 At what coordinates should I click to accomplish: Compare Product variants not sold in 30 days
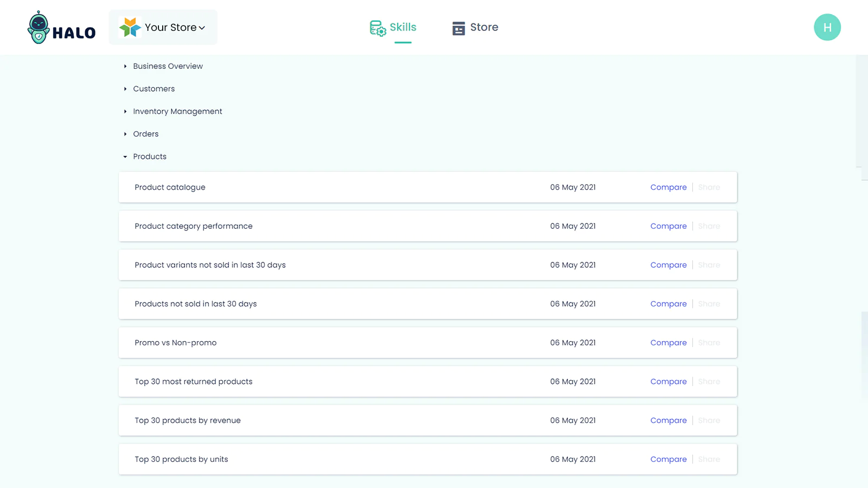click(x=668, y=265)
